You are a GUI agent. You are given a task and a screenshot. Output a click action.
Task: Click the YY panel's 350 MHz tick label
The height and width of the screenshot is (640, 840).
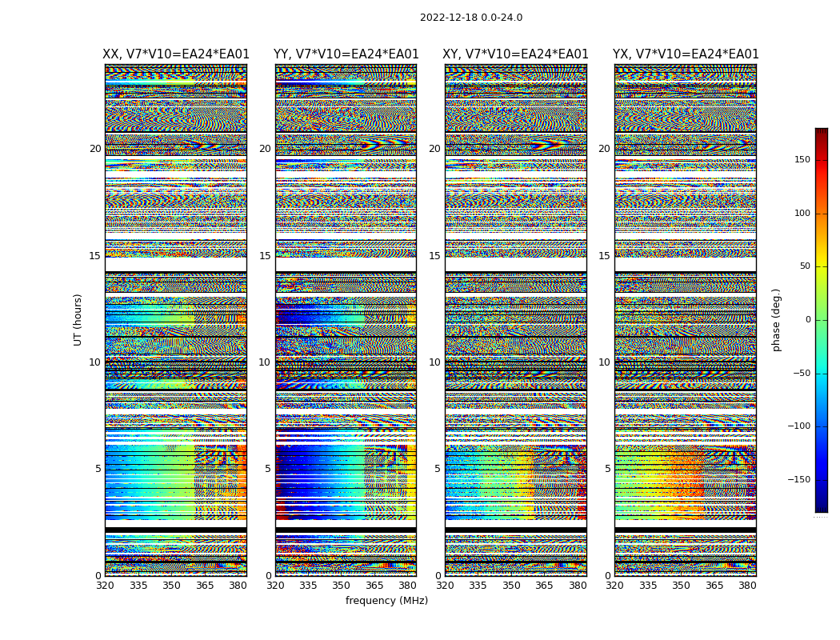click(342, 586)
